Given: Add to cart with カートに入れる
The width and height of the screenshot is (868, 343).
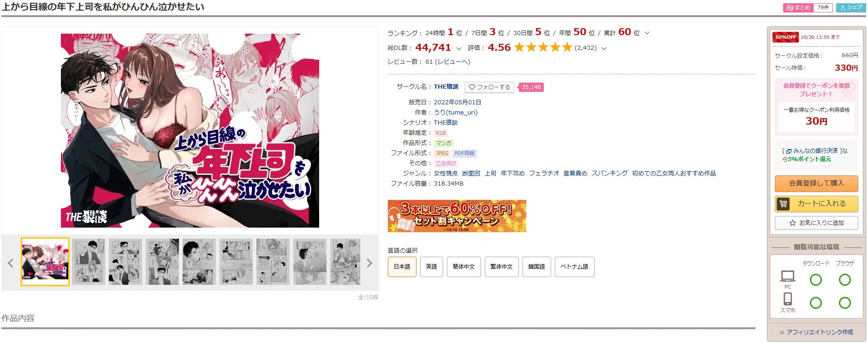Looking at the screenshot, I should pos(816,204).
